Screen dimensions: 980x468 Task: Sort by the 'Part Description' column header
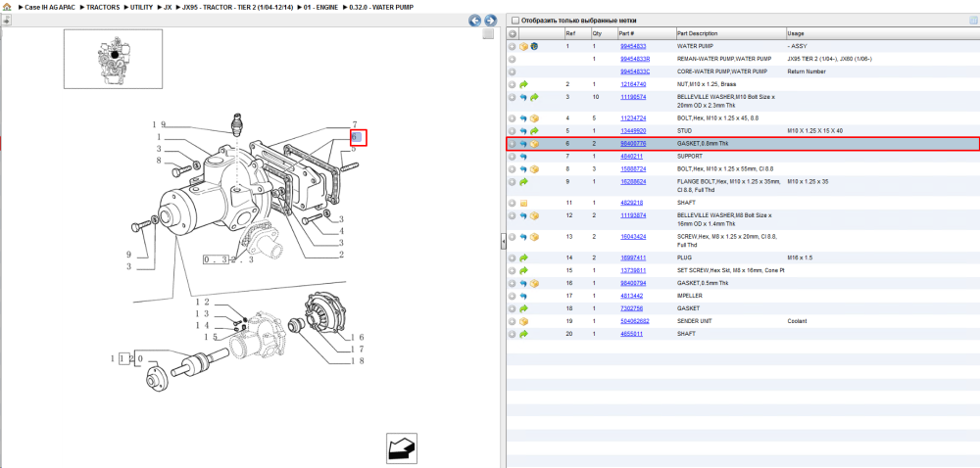point(697,33)
